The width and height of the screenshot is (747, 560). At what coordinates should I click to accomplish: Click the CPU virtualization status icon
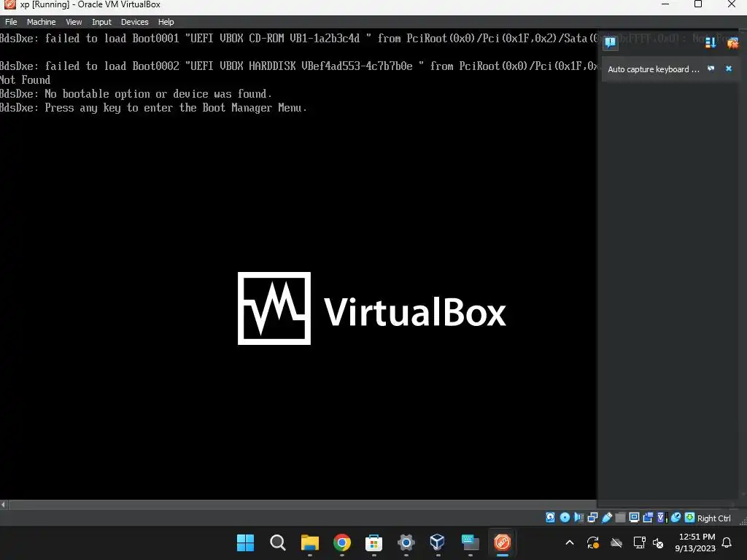[x=661, y=517]
